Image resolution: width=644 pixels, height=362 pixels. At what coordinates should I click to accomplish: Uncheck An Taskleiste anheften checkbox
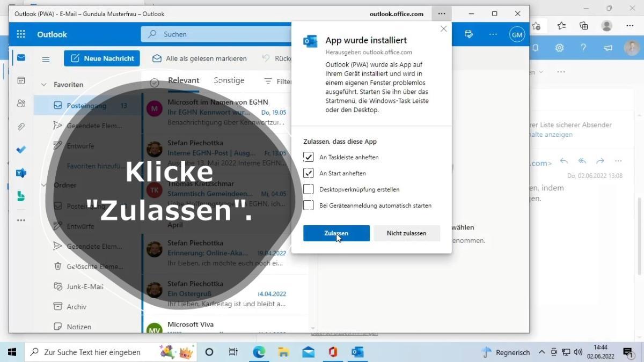[x=309, y=157]
